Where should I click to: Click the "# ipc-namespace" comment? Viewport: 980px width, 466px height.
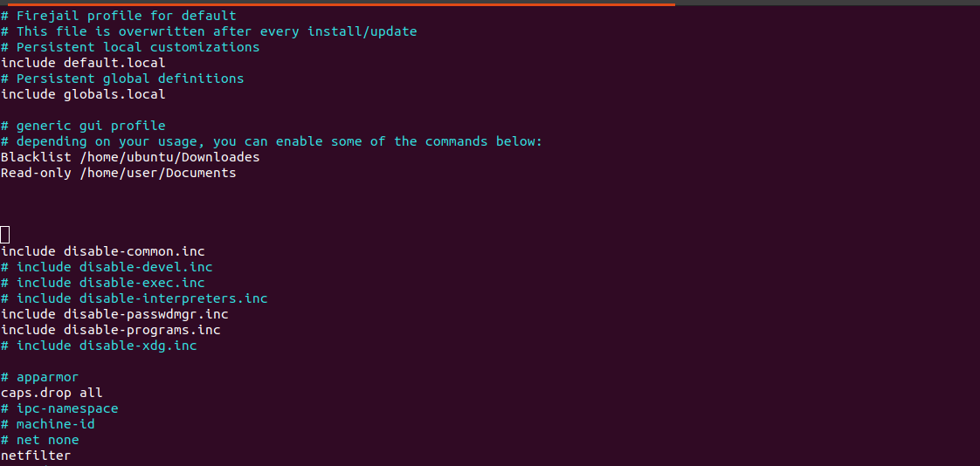click(x=59, y=408)
